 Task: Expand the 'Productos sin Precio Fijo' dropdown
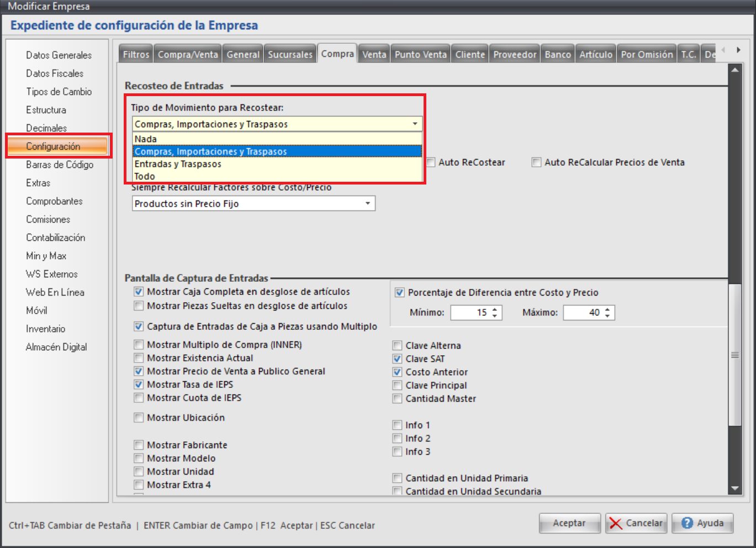368,204
